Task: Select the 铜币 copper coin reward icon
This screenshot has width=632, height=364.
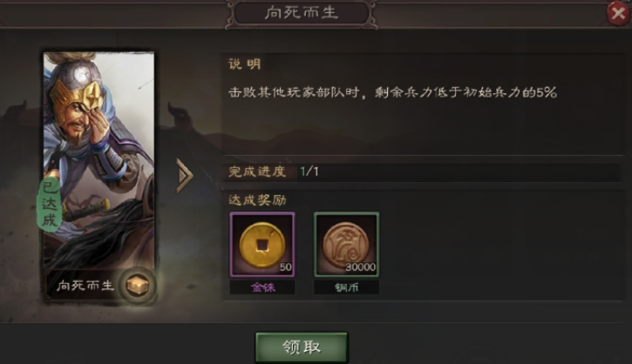Action: 346,245
